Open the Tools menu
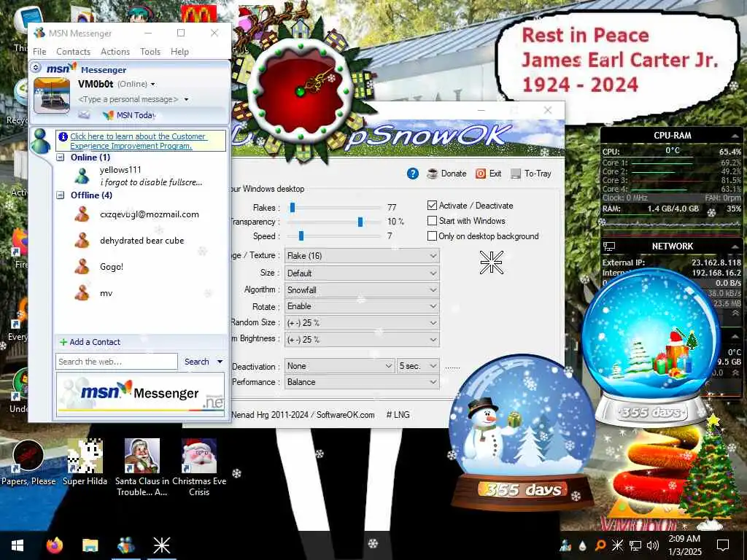 coord(150,52)
